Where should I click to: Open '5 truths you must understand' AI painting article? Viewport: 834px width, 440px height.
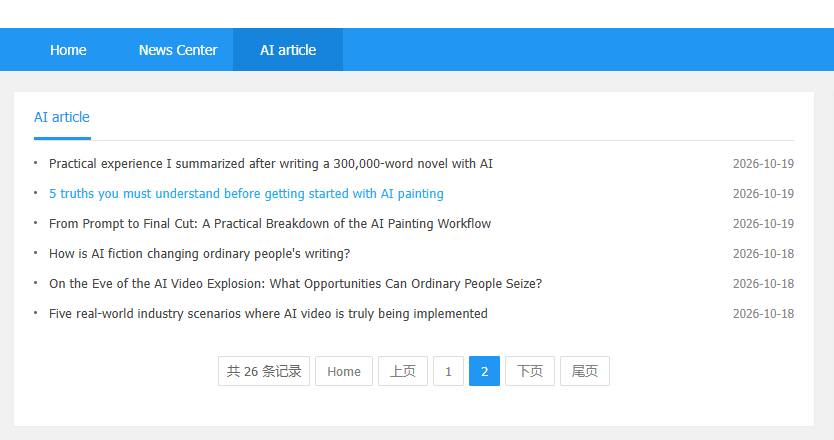[246, 194]
